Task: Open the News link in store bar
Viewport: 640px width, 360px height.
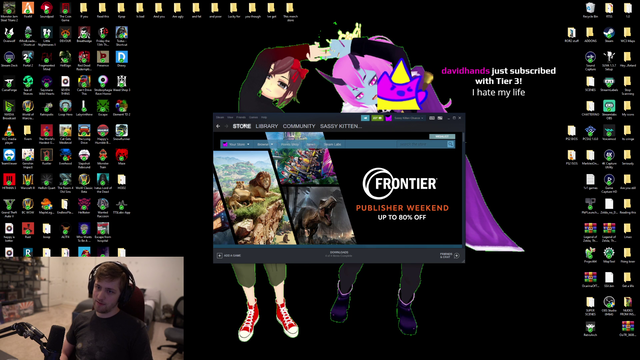Action: pos(311,144)
